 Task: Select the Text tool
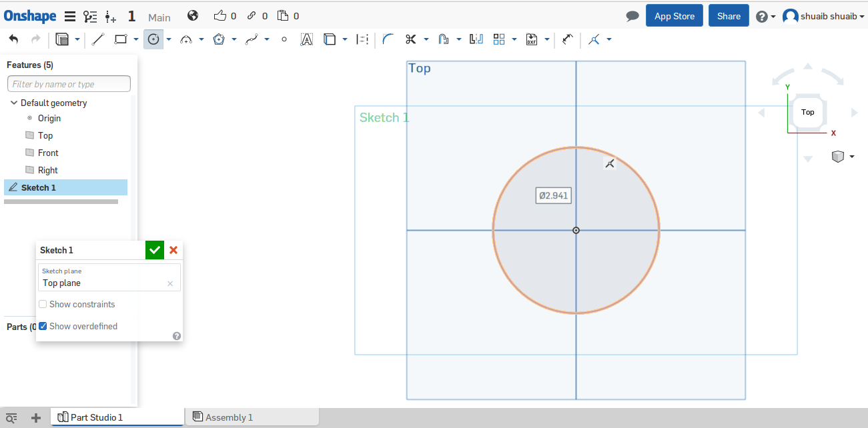coord(306,39)
